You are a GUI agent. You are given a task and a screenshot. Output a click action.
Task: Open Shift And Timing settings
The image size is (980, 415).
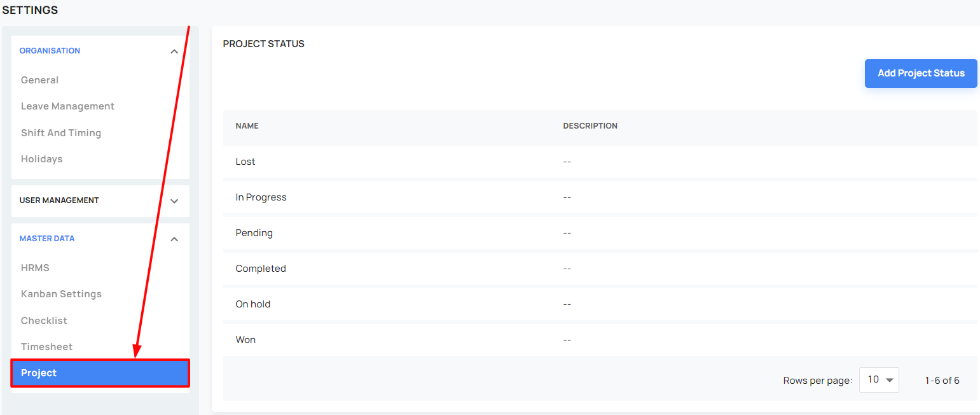(61, 133)
